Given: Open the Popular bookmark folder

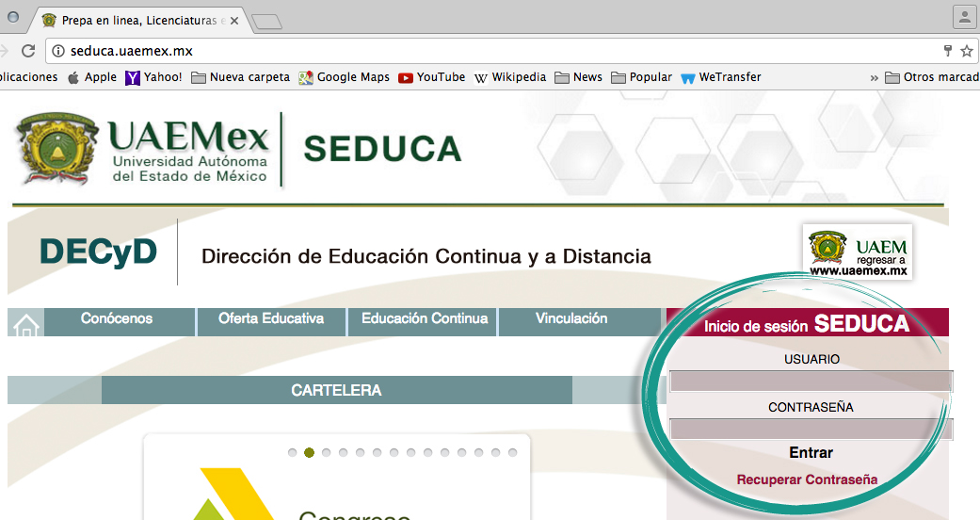Looking at the screenshot, I should 641,77.
